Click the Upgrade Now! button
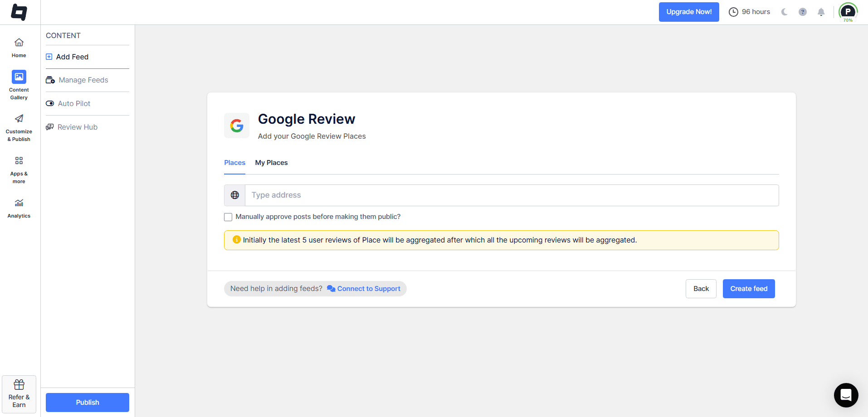The height and width of the screenshot is (417, 868). coord(688,12)
